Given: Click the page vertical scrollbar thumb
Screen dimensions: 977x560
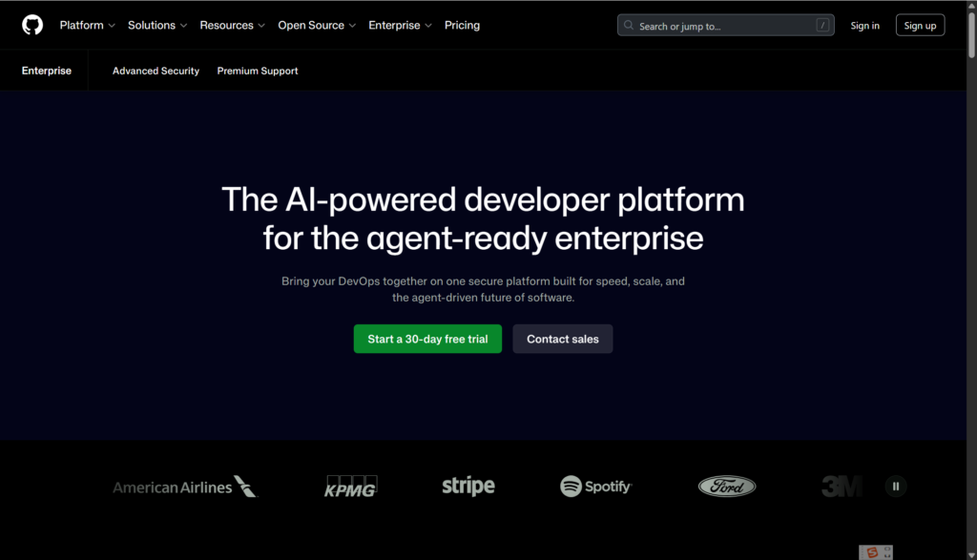Looking at the screenshot, I should 971,34.
